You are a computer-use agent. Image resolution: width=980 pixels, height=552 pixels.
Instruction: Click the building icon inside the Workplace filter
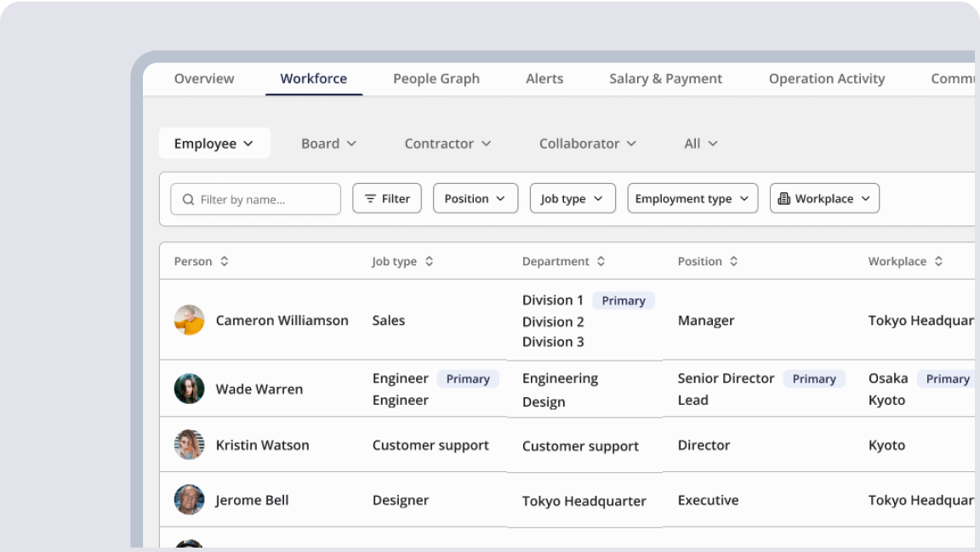tap(784, 198)
